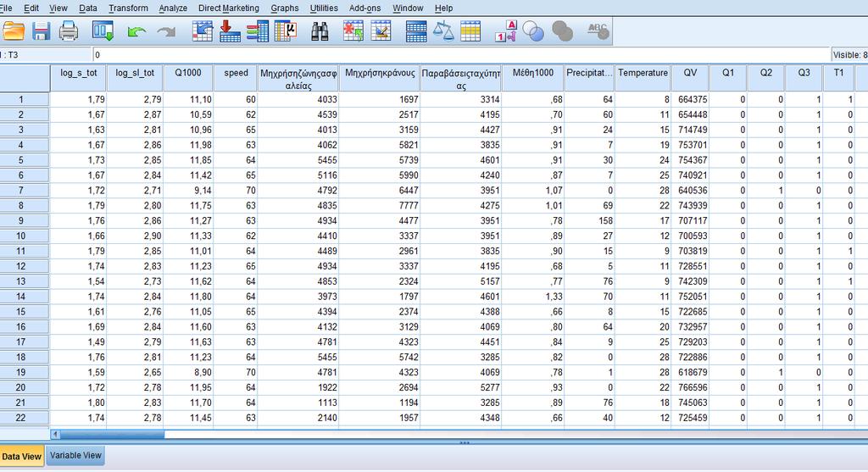Select row number 7 header

(x=25, y=191)
